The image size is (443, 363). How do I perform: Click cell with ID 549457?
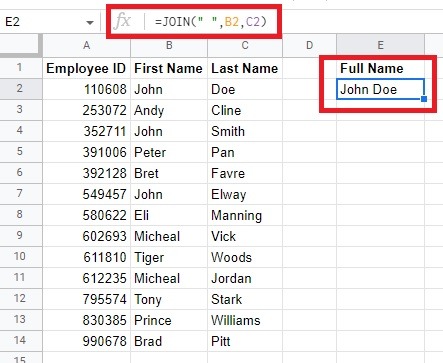pyautogui.click(x=87, y=194)
